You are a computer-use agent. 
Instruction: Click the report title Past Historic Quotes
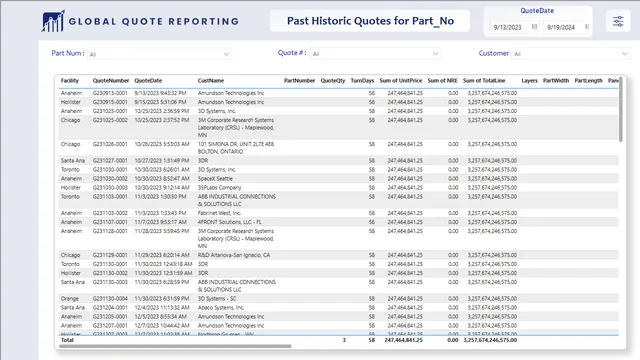point(370,21)
